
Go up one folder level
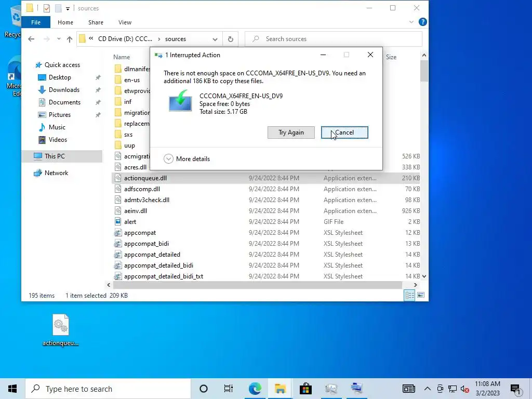pyautogui.click(x=70, y=39)
